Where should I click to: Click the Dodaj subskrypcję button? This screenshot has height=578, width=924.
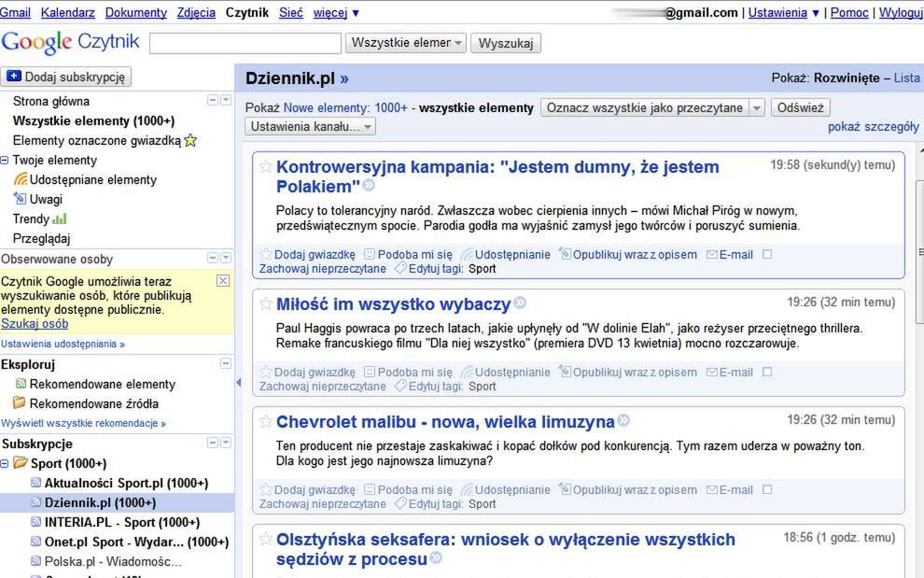click(x=66, y=77)
